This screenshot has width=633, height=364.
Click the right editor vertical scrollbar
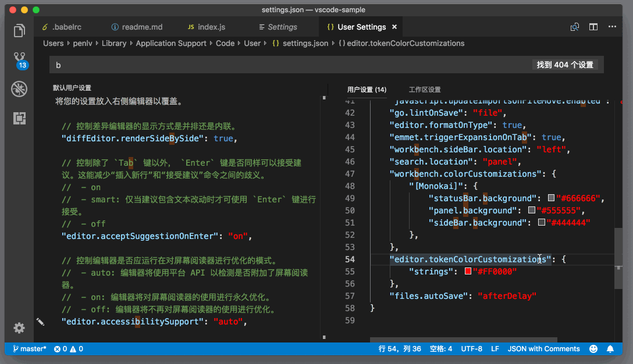pos(618,258)
